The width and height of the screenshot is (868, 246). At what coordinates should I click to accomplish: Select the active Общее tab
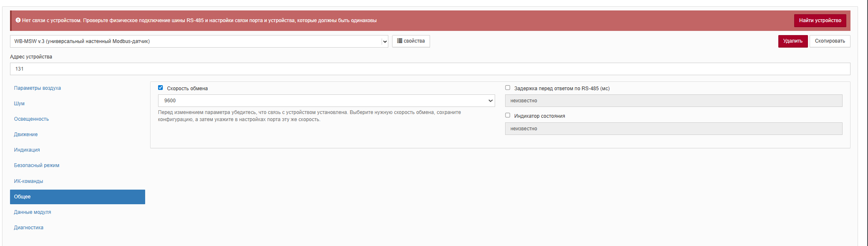tap(77, 197)
